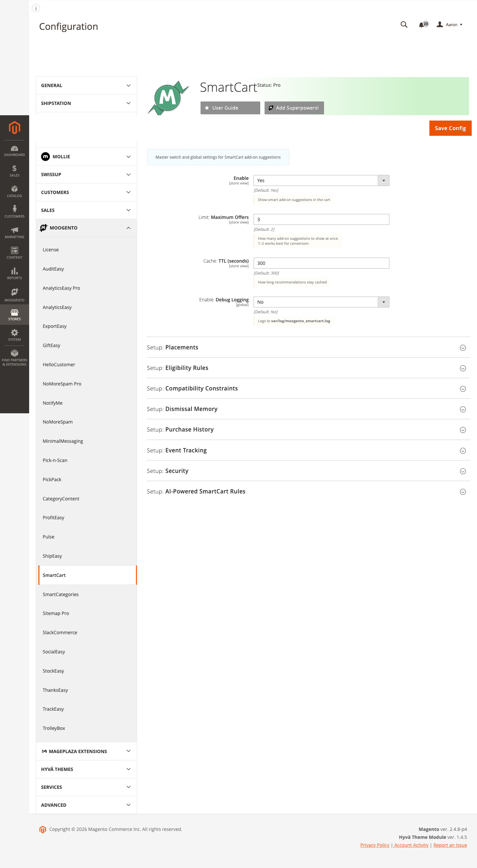
Task: Select ShipEasy in Moogento menu
Action: 88,556
